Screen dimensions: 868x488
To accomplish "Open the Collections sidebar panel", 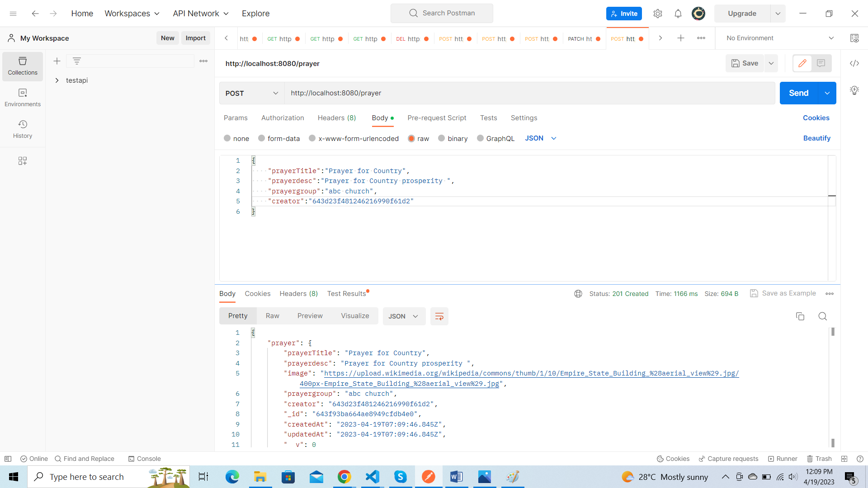I will click(x=23, y=66).
